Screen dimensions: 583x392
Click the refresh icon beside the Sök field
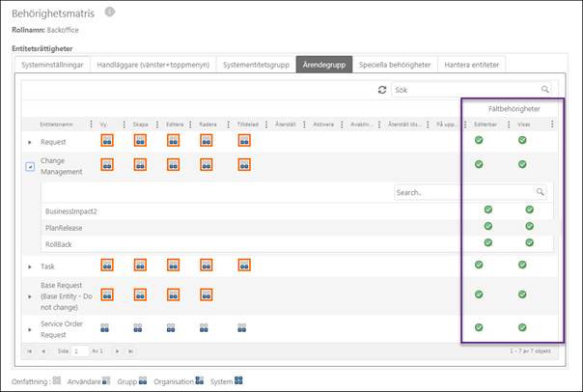click(381, 89)
